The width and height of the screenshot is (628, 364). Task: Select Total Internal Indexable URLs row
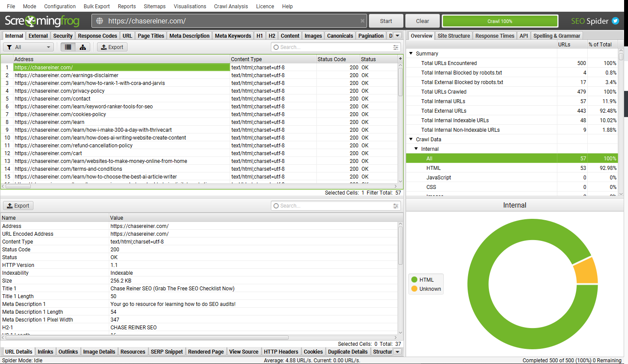[512, 120]
